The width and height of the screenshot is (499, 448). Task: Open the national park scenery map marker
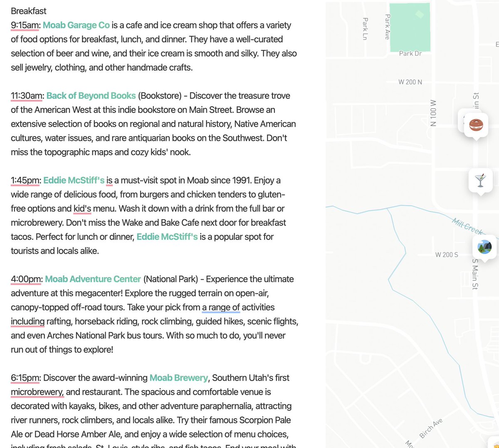pyautogui.click(x=484, y=246)
